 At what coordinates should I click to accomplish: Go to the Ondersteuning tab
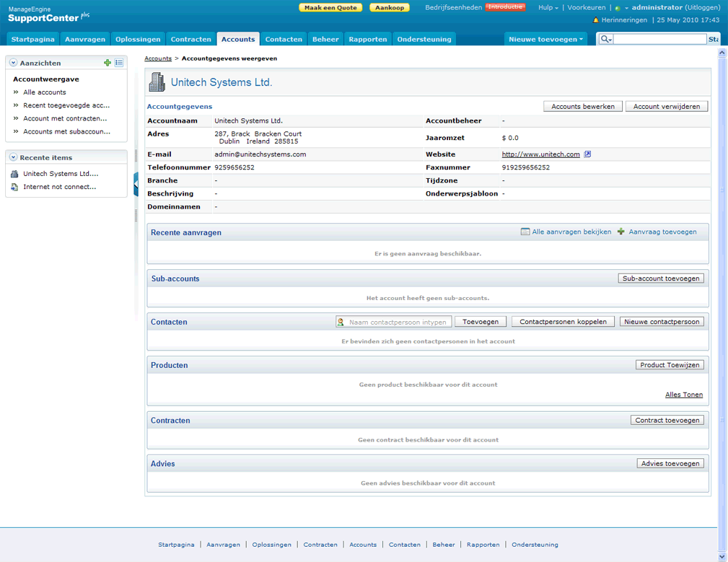tap(424, 39)
